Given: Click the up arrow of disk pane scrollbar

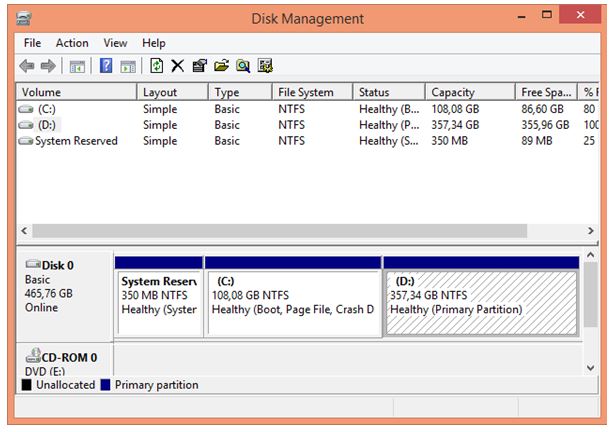Looking at the screenshot, I should coord(591,255).
